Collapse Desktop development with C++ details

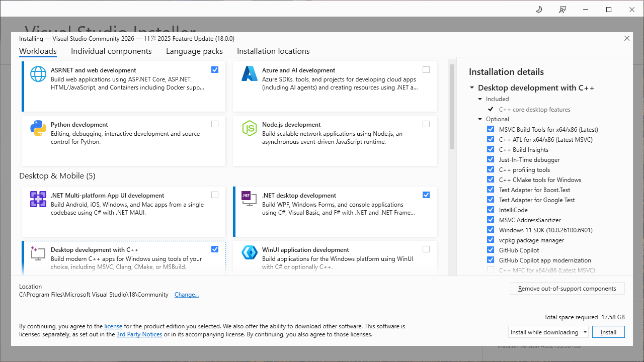point(472,88)
